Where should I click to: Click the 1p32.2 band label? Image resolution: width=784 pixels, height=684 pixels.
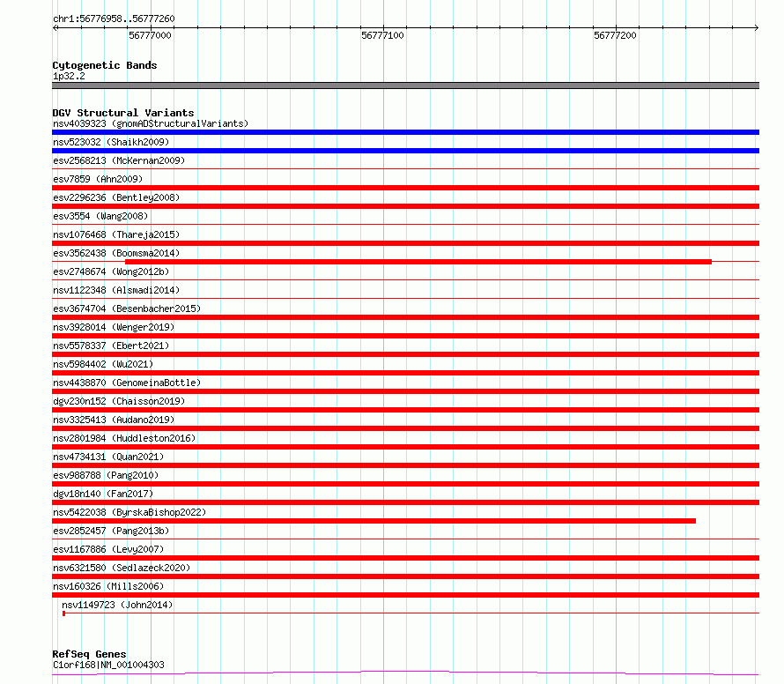[x=69, y=76]
